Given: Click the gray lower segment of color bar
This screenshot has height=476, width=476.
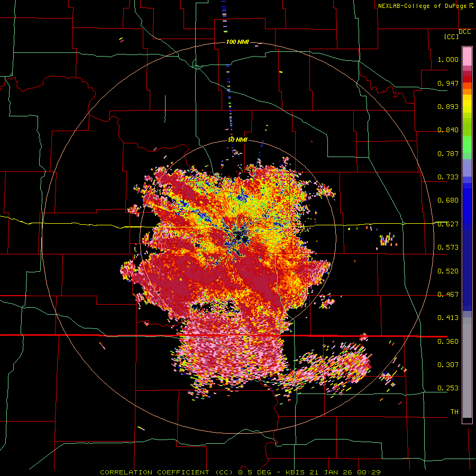Looking at the screenshot, I should point(467,368).
